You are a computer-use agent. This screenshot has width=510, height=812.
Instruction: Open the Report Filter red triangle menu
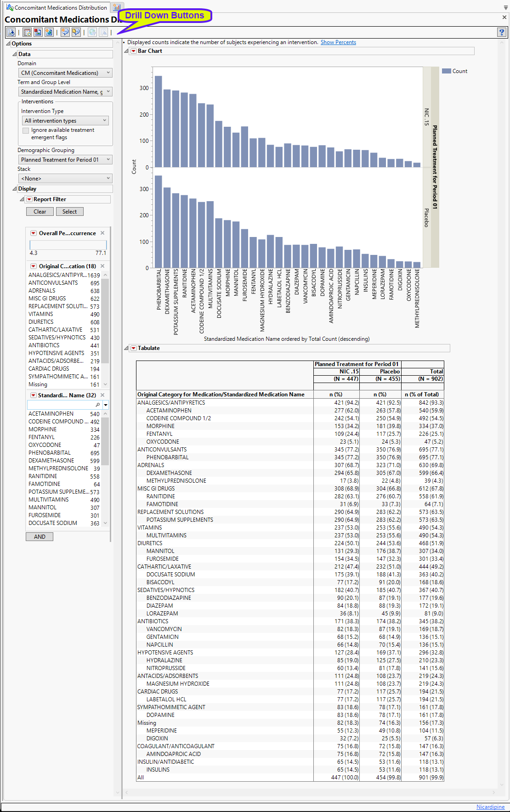coord(29,199)
